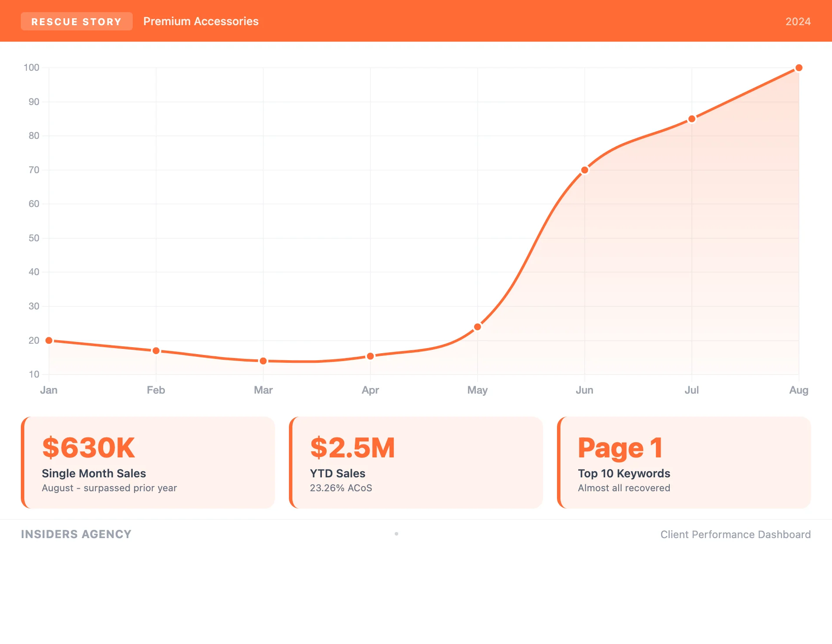832x644 pixels.
Task: Open the $630K Single Month Sales card
Action: tap(148, 463)
